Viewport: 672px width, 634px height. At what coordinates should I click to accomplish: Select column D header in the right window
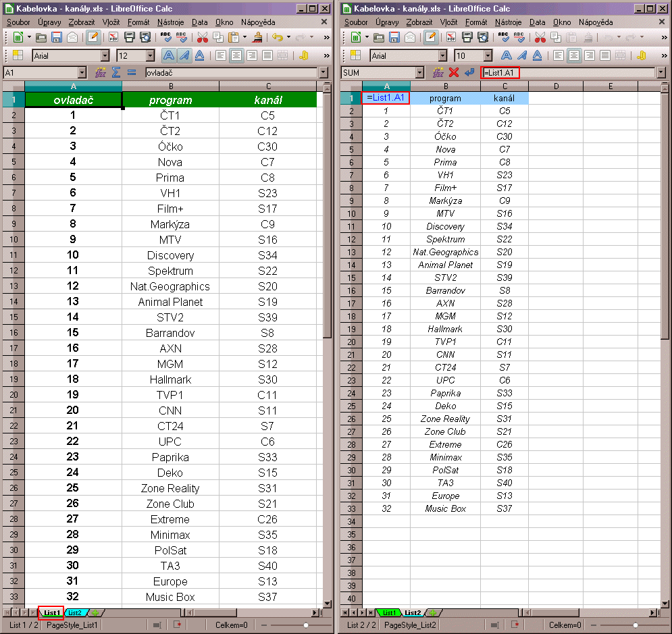pos(556,86)
